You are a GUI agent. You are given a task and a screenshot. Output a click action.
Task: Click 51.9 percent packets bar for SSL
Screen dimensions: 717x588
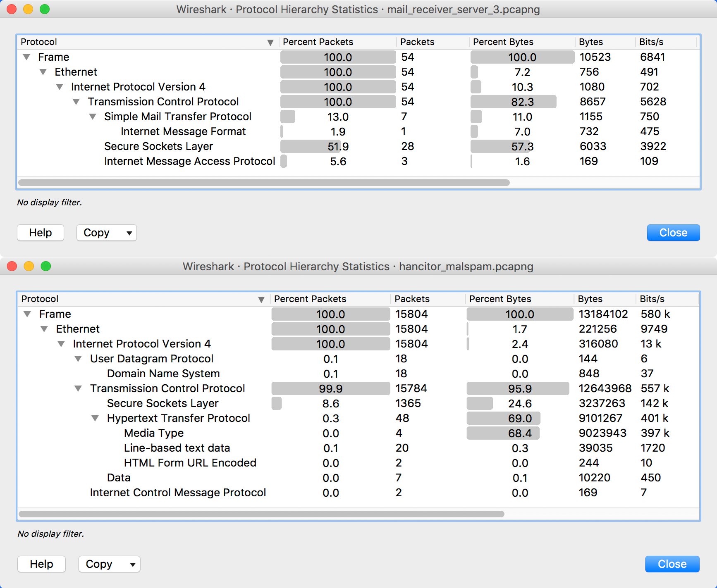311,146
